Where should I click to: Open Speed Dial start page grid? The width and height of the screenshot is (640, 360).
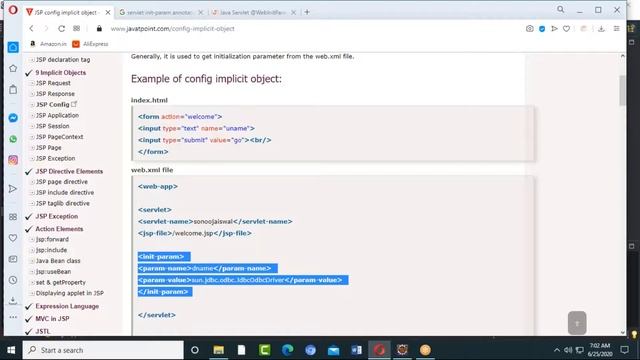(x=76, y=29)
